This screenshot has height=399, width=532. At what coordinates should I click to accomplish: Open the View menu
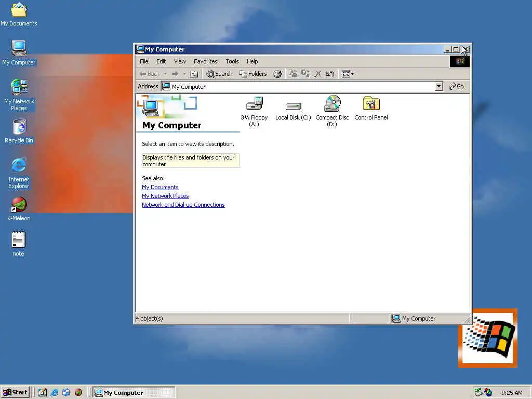(180, 61)
